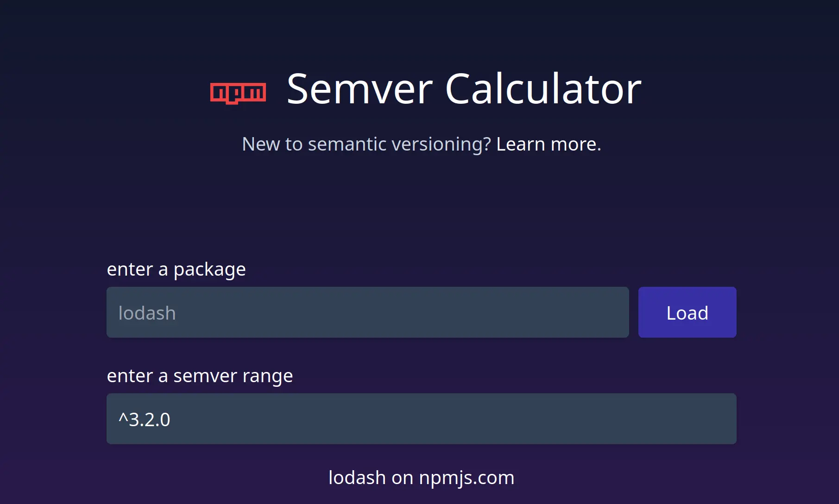Learn more about semantic versioning
839x504 pixels.
(x=549, y=144)
